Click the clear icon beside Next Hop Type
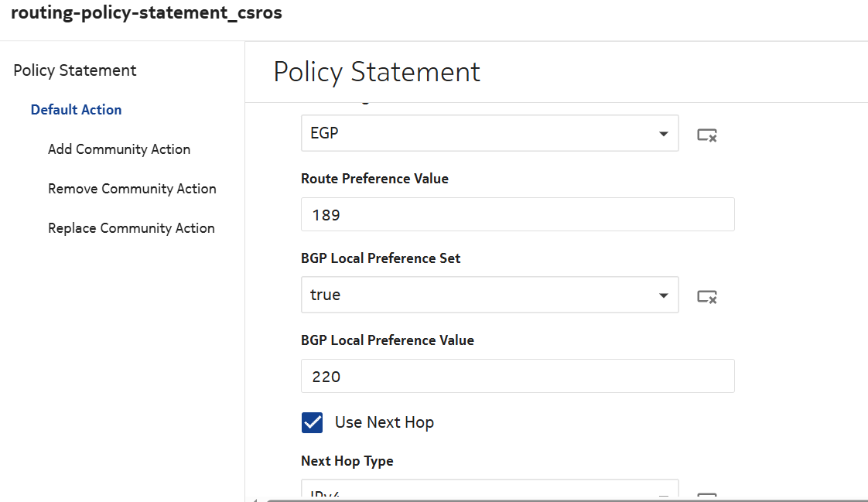This screenshot has width=868, height=502. click(x=706, y=495)
